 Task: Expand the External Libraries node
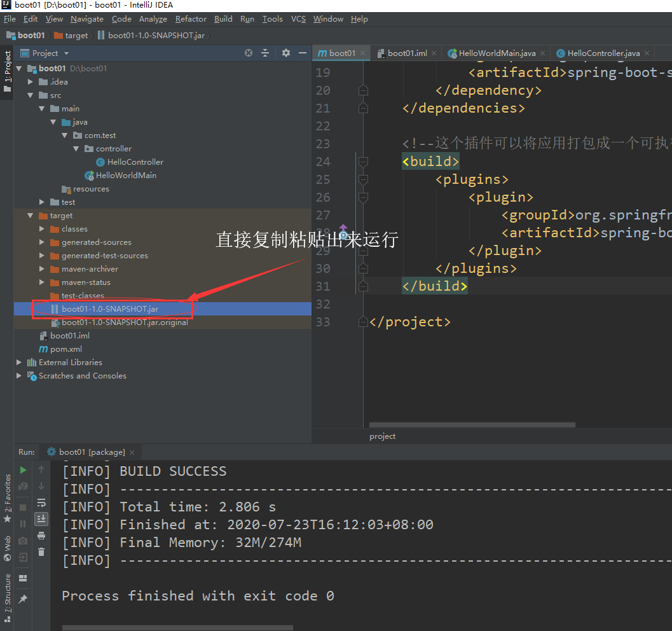pos(19,363)
